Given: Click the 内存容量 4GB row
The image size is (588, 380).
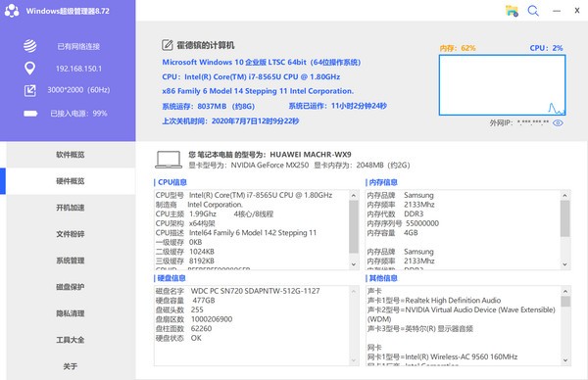Looking at the screenshot, I should point(392,233).
